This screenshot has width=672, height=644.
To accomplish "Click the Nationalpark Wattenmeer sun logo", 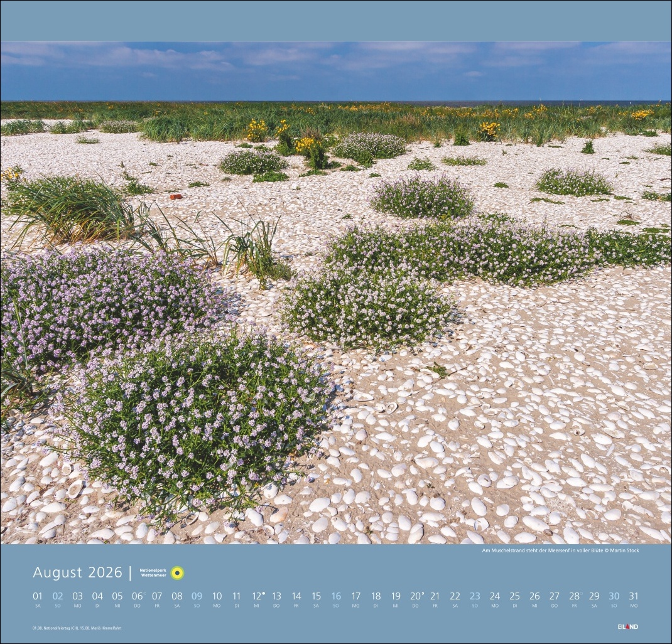I will [178, 572].
